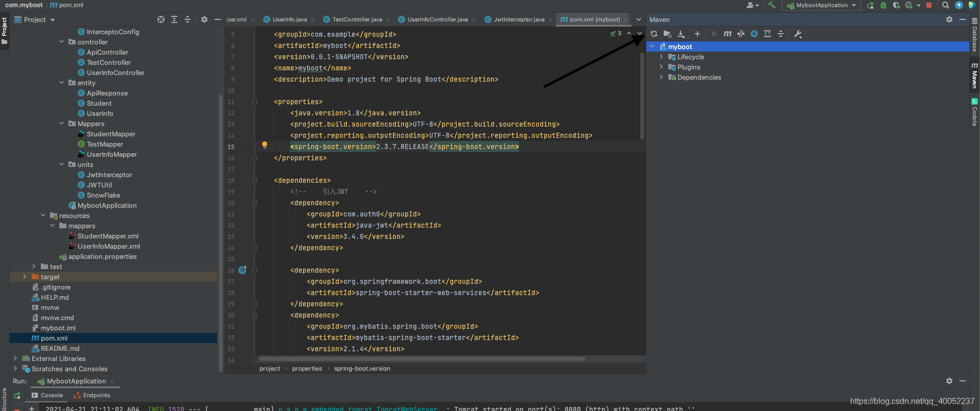Viewport: 980px width, 411px height.
Task: Reload all Maven projects
Action: coord(654,34)
